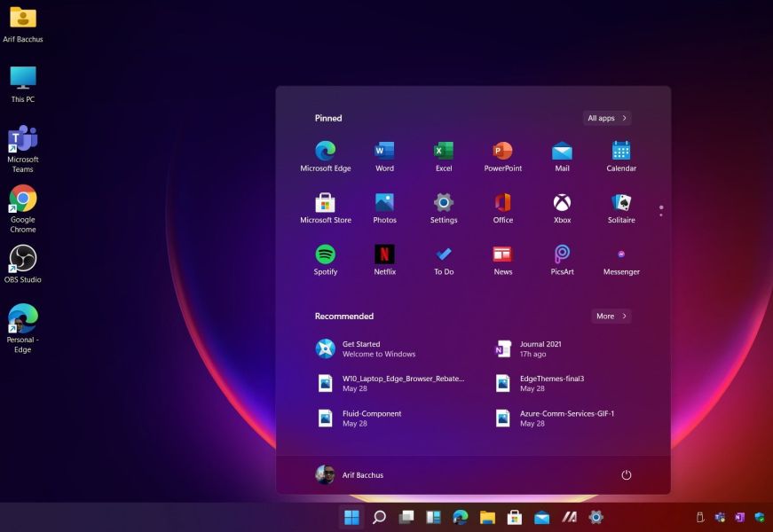
Task: Open Office hub app
Action: (x=503, y=207)
